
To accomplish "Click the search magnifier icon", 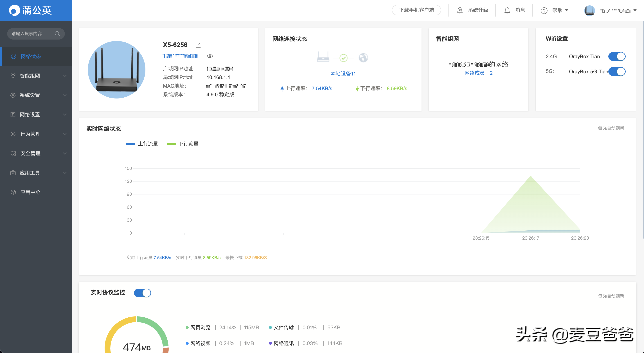I will 57,33.
